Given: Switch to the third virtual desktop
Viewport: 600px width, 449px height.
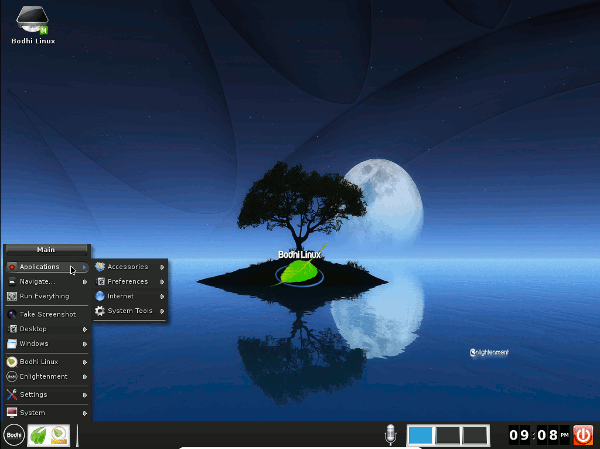Looking at the screenshot, I should coord(474,435).
